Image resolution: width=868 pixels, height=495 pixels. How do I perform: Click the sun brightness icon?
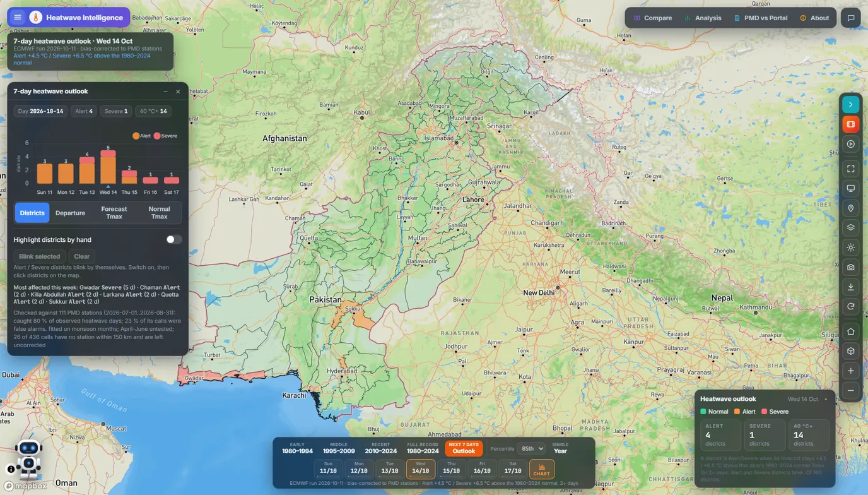[850, 247]
